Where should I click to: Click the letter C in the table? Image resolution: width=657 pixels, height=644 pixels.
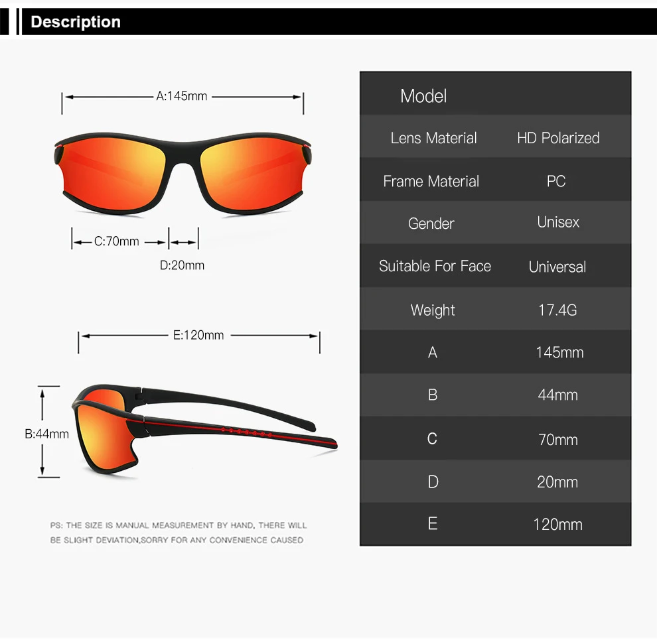pos(432,439)
